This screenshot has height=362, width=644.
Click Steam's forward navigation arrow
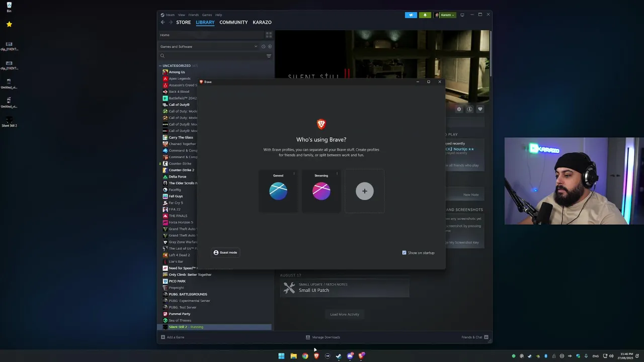[171, 22]
